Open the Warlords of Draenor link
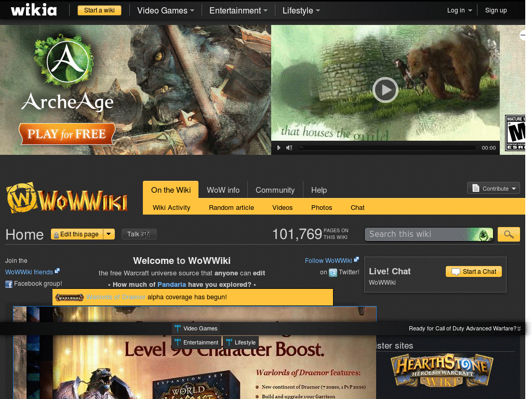Image resolution: width=532 pixels, height=399 pixels. click(x=116, y=297)
